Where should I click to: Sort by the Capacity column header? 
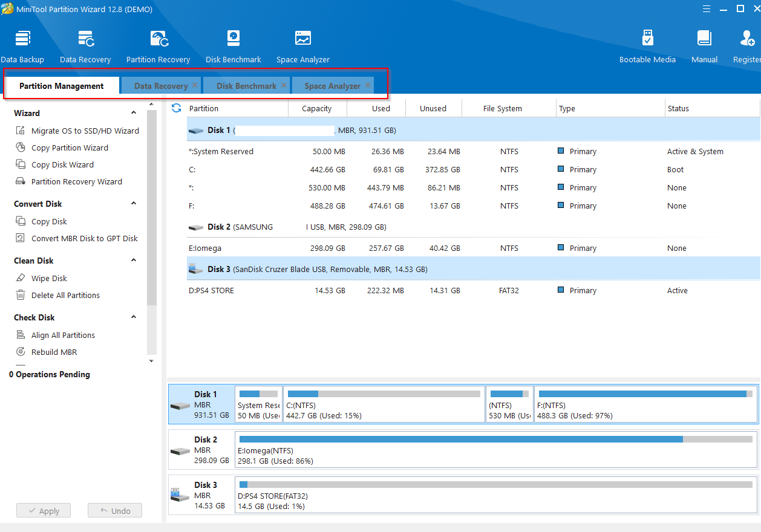(x=317, y=108)
